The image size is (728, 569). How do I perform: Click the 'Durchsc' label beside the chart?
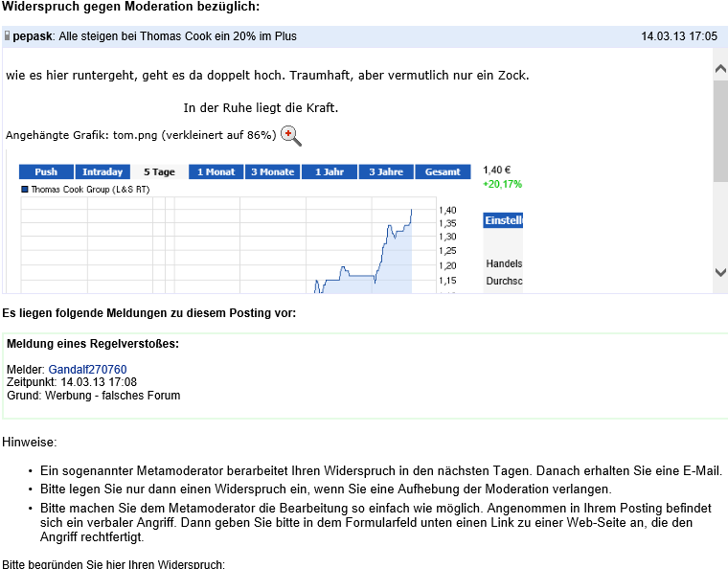click(x=504, y=281)
